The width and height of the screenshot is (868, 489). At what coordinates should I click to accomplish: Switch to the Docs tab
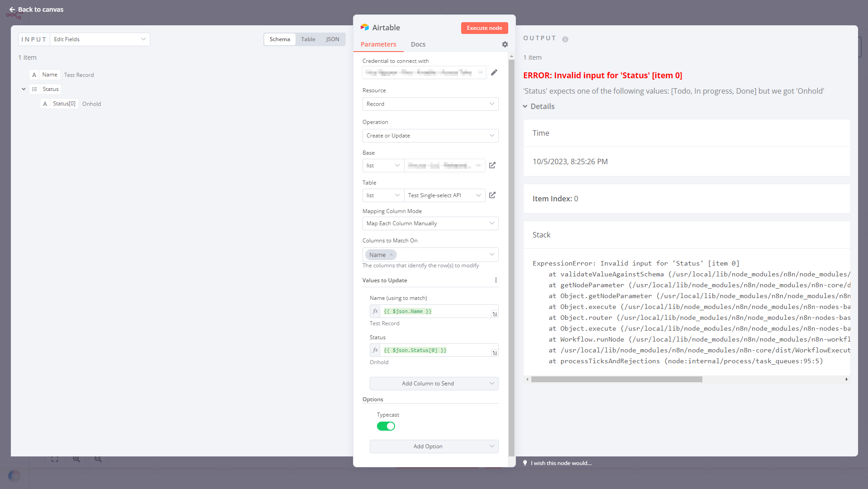[x=418, y=44]
